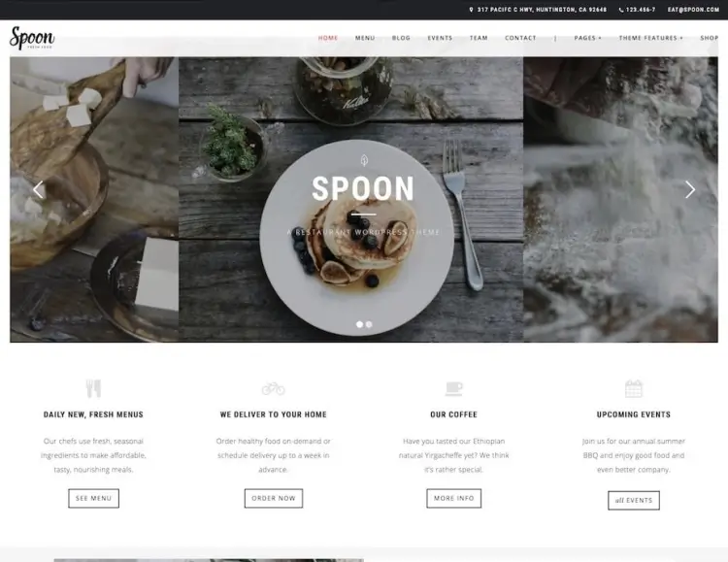Select the first slider pagination dot
Viewport: 728px width, 562px height.
pos(359,324)
